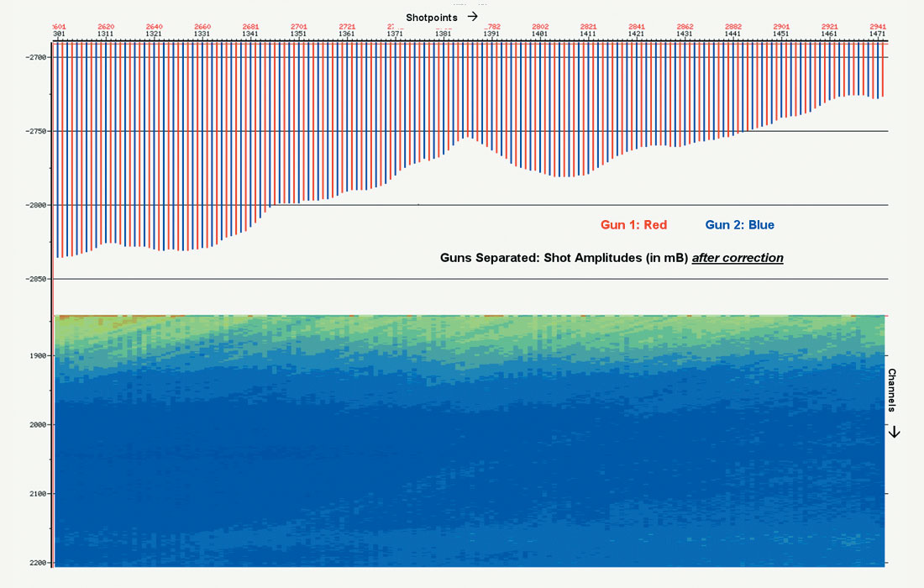Viewport: 924px width, 588px height.
Task: Click the "Gun 2: Blue" legend label
Action: click(x=739, y=224)
